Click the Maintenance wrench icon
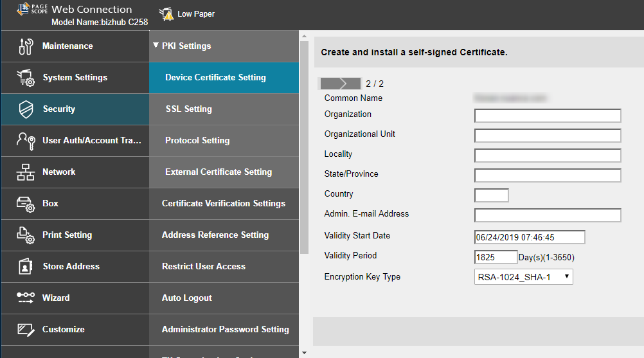 pyautogui.click(x=26, y=46)
